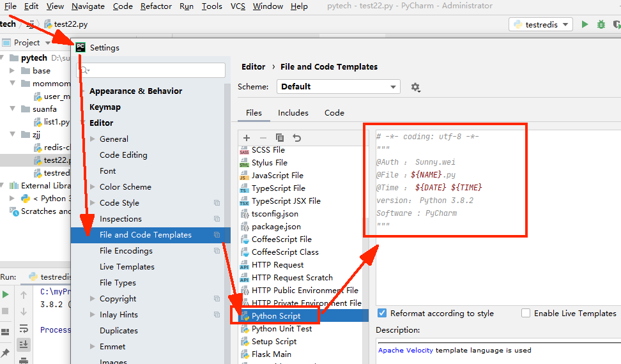Select Keymap in settings tree
621x364 pixels.
105,107
